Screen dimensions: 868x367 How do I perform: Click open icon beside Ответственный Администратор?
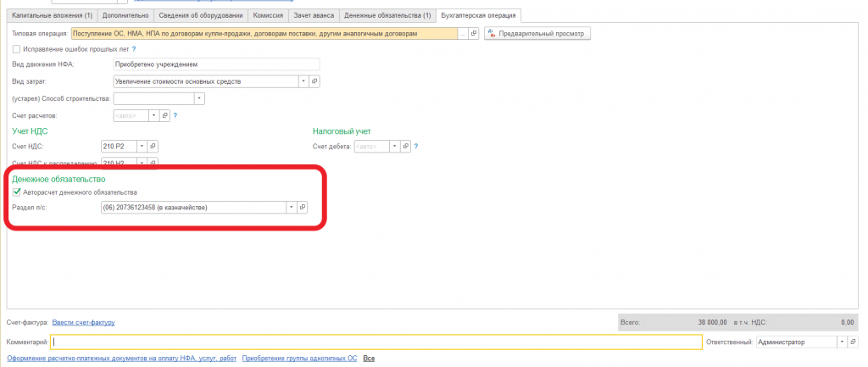pyautogui.click(x=853, y=342)
